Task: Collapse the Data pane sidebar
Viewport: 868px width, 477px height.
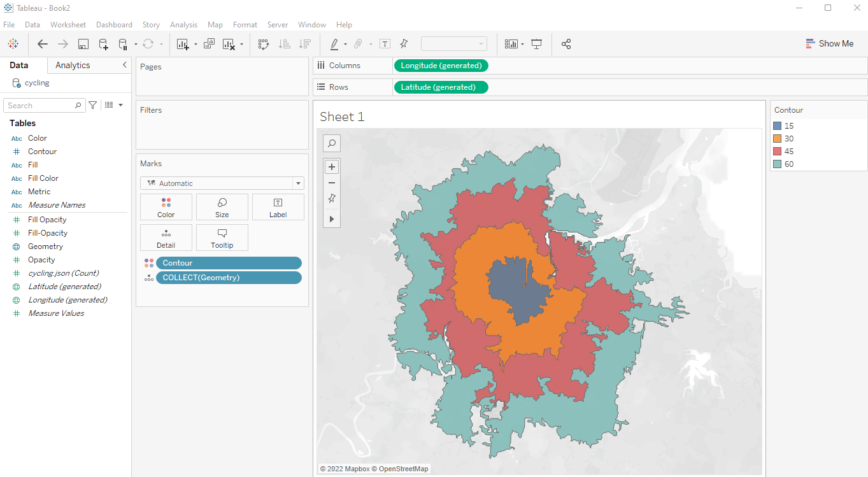Action: [x=125, y=64]
